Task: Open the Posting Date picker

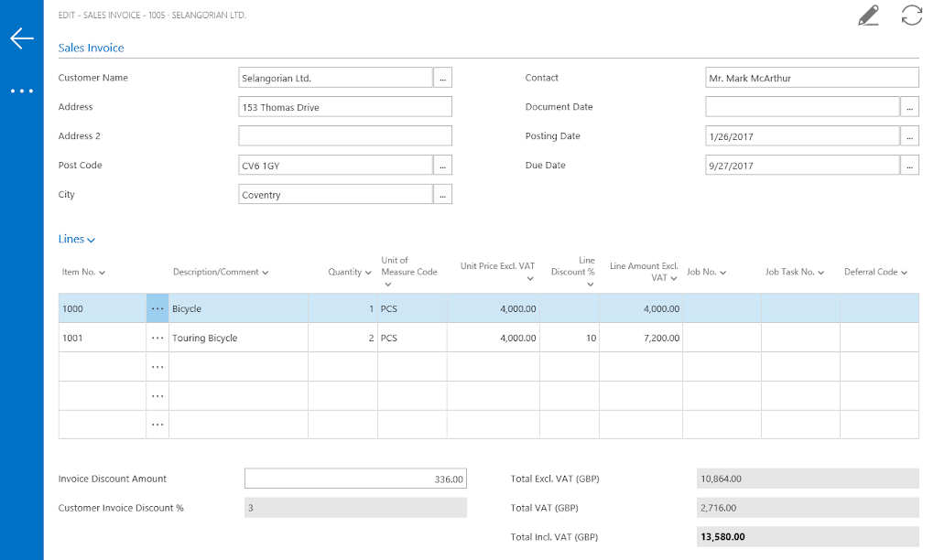Action: [910, 135]
